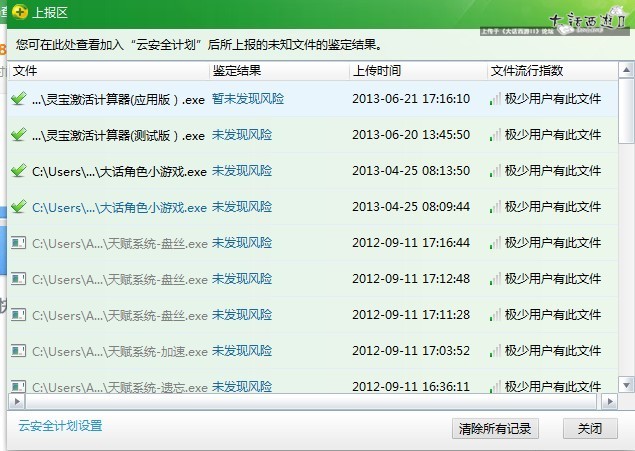This screenshot has height=451, width=635.
Task: Select 天赋系统-盘丝.exe uploaded at 17:16:44
Action: pos(120,243)
